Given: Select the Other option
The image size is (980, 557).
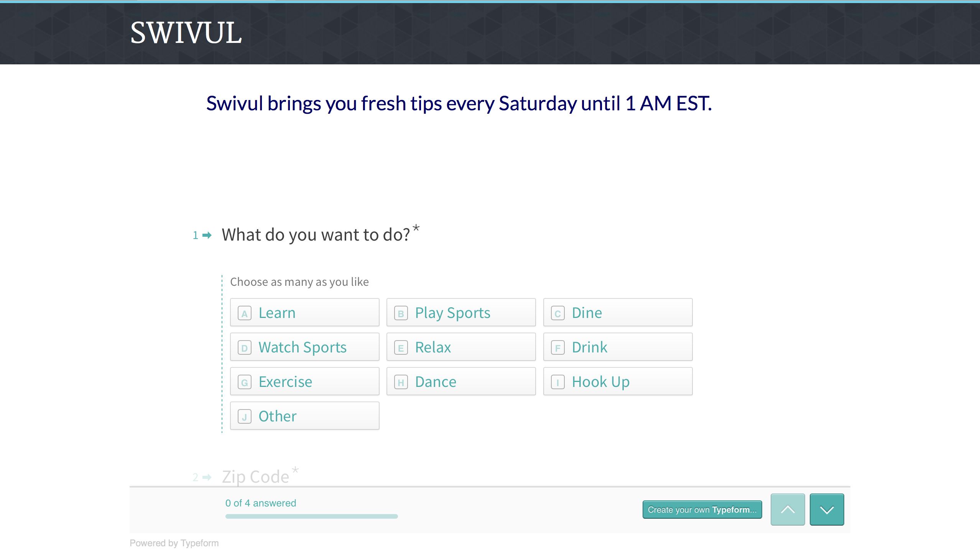Looking at the screenshot, I should [x=304, y=416].
